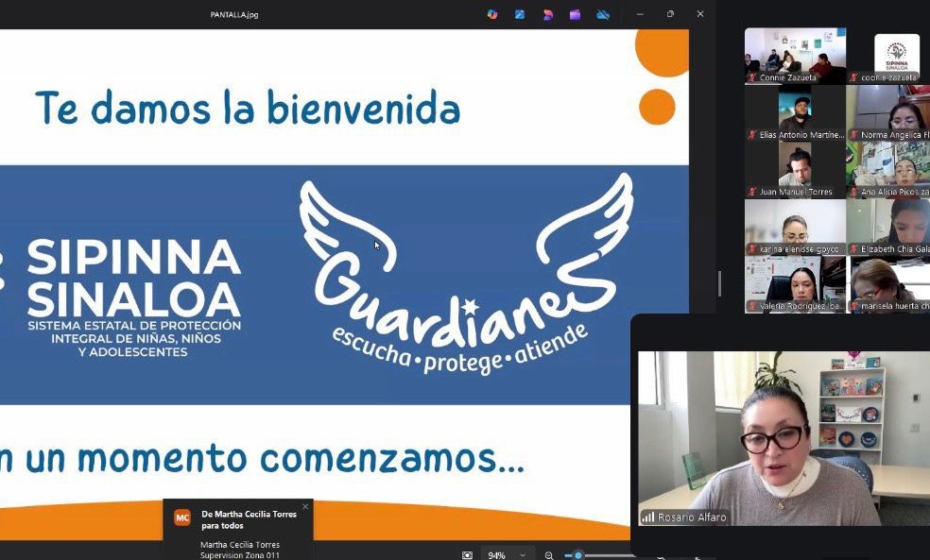Open the purple Clipchamp icon
This screenshot has height=560, width=930.
click(x=575, y=14)
